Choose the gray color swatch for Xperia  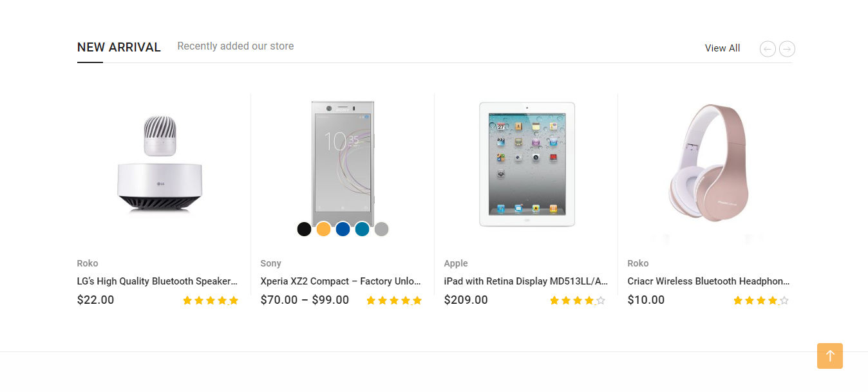382,229
